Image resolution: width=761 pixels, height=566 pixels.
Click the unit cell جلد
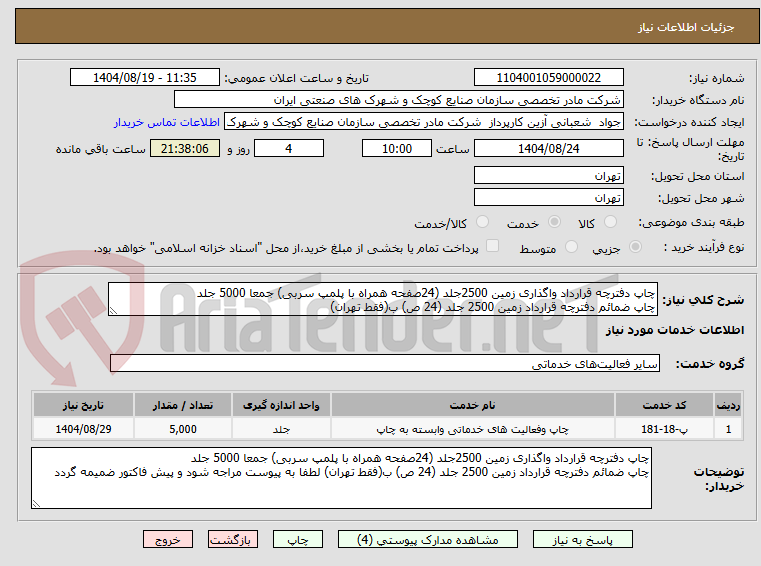[281, 429]
